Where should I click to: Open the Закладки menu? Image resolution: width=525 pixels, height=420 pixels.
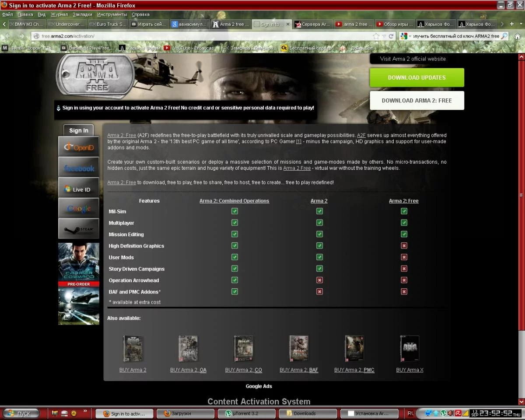click(83, 14)
